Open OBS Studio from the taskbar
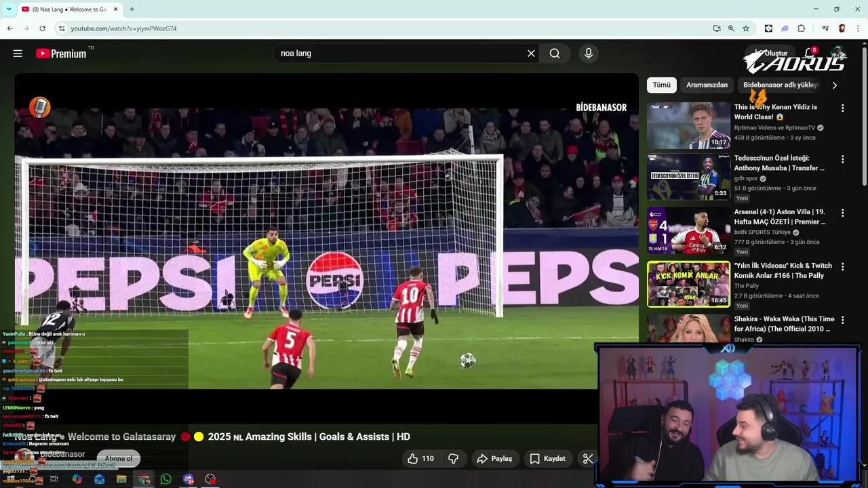 210,479
